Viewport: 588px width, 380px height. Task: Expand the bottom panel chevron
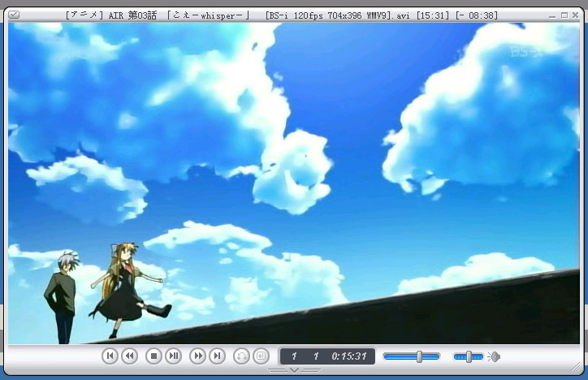point(294,370)
